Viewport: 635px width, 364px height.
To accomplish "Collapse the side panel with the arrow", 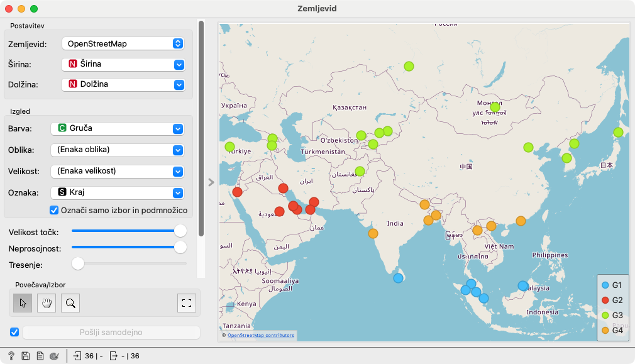I will pos(211,182).
